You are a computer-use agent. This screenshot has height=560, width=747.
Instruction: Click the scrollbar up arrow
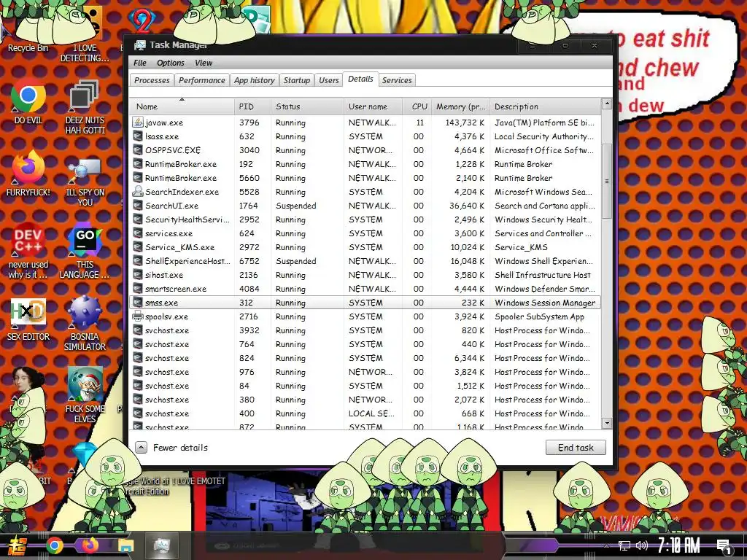coord(606,104)
